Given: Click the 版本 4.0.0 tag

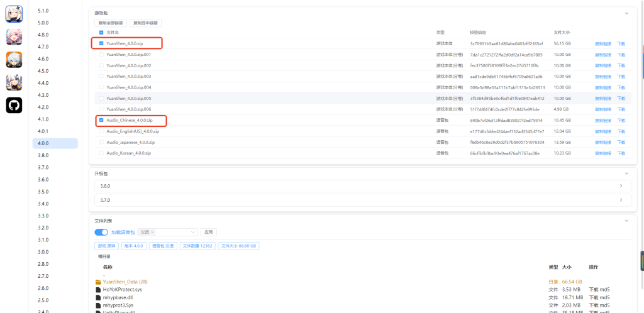Looking at the screenshot, I should (134, 246).
